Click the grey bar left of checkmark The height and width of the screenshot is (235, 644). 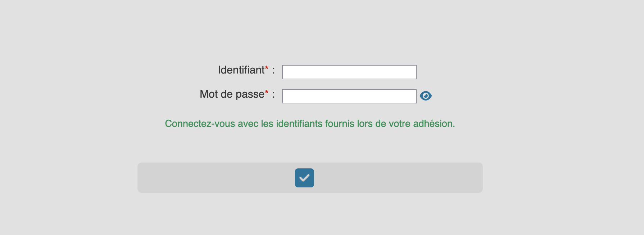coord(216,178)
